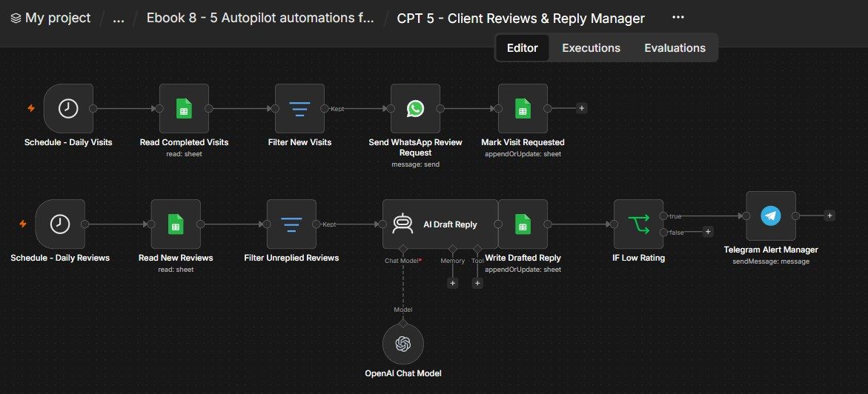Open the Send WhatsApp Review Request node

(x=416, y=108)
